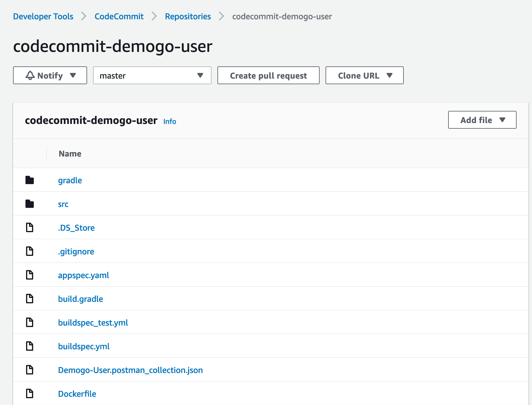Click the codecommit-demogo-user panel title

click(x=91, y=120)
